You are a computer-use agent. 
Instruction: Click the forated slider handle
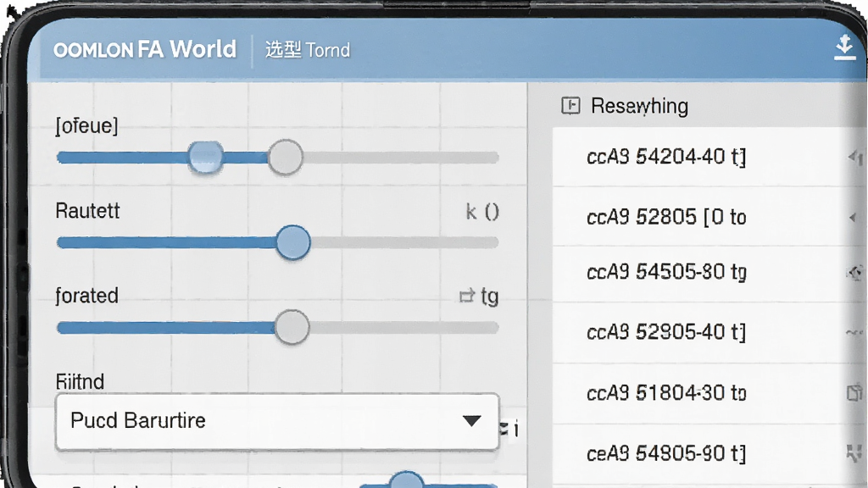point(292,328)
